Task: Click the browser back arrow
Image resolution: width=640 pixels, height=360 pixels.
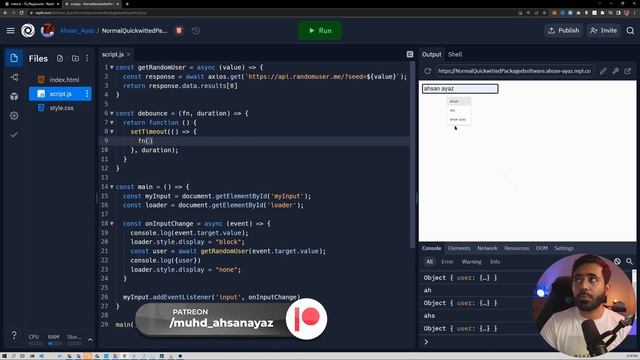Action: click(5, 13)
